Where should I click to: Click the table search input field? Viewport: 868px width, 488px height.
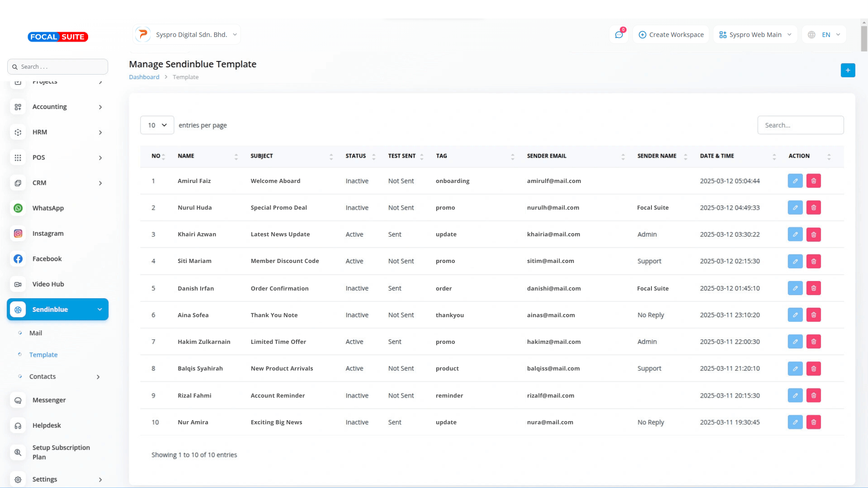coord(800,125)
